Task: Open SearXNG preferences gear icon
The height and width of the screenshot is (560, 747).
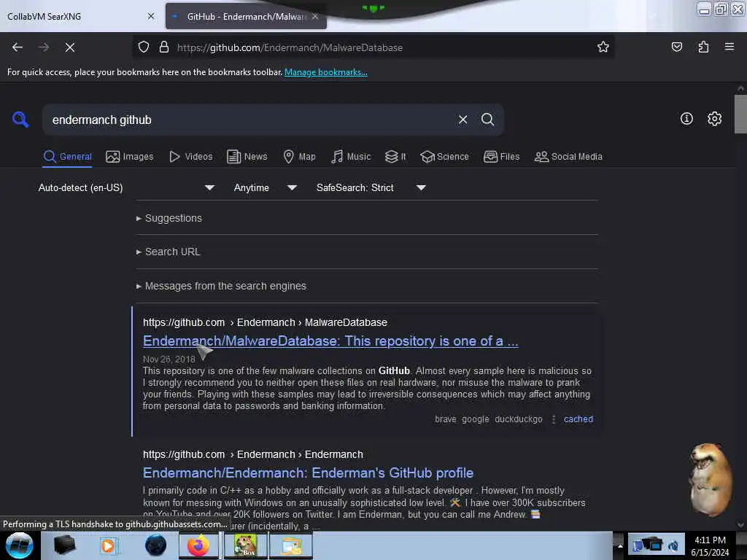Action: [x=714, y=119]
